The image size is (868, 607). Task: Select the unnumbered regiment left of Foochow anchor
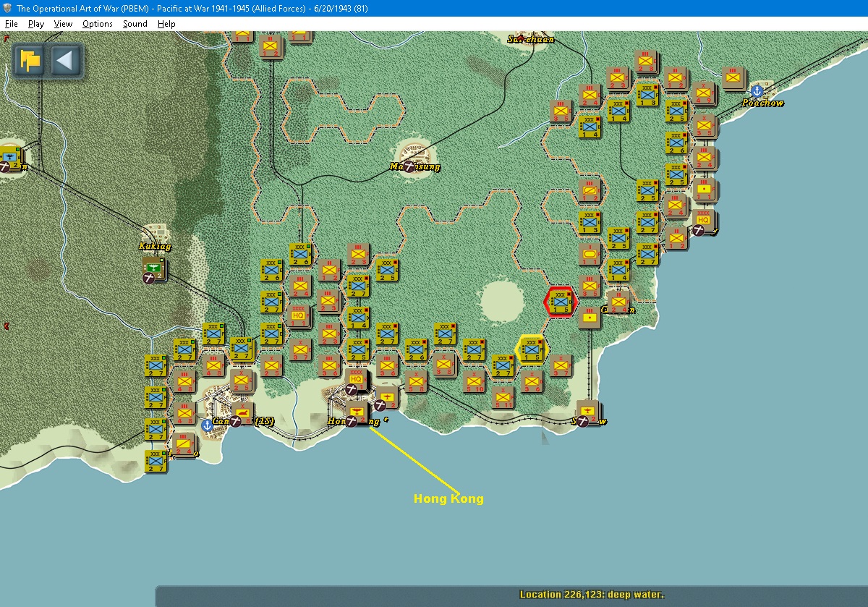tap(733, 78)
